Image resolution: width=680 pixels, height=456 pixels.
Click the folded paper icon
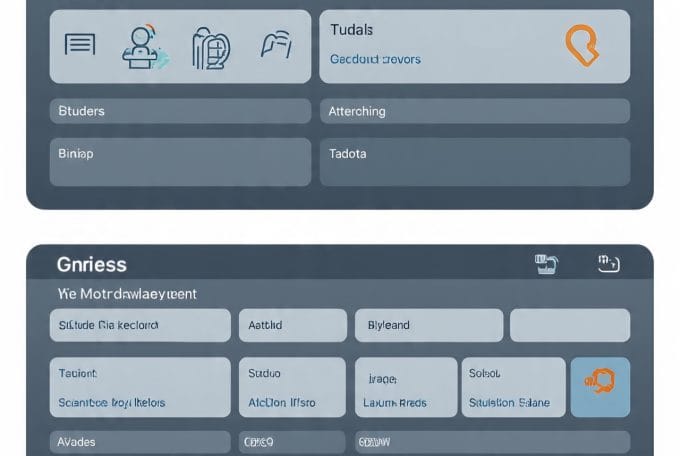275,44
